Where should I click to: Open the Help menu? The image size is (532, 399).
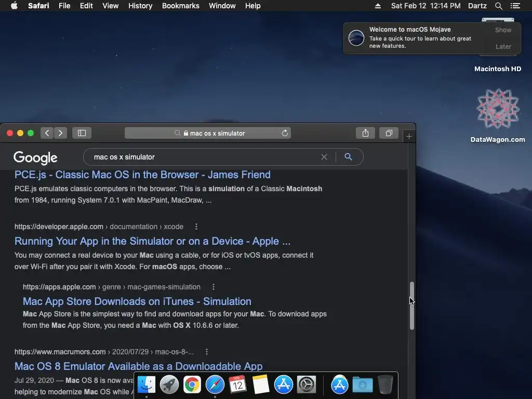pyautogui.click(x=253, y=6)
